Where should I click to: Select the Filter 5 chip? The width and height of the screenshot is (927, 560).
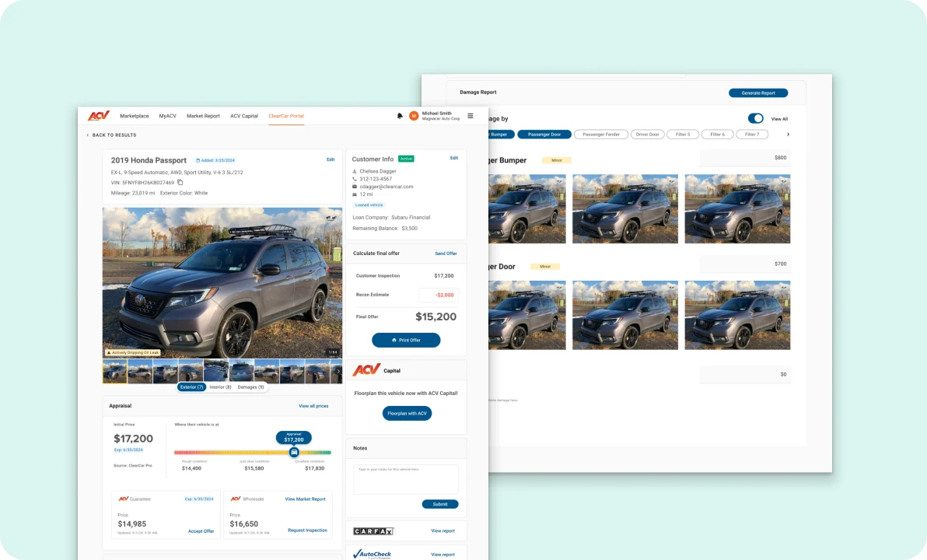click(x=683, y=135)
